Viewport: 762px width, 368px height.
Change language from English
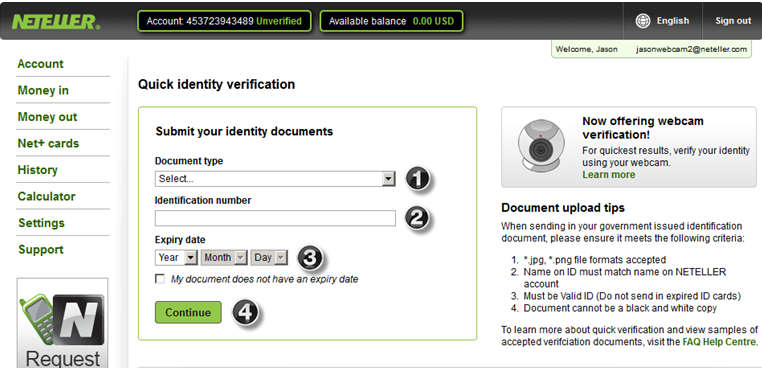(673, 21)
